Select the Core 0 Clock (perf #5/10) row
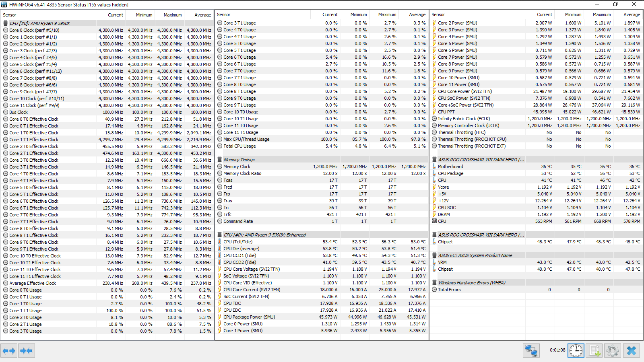This screenshot has width=644, height=362. (x=107, y=30)
